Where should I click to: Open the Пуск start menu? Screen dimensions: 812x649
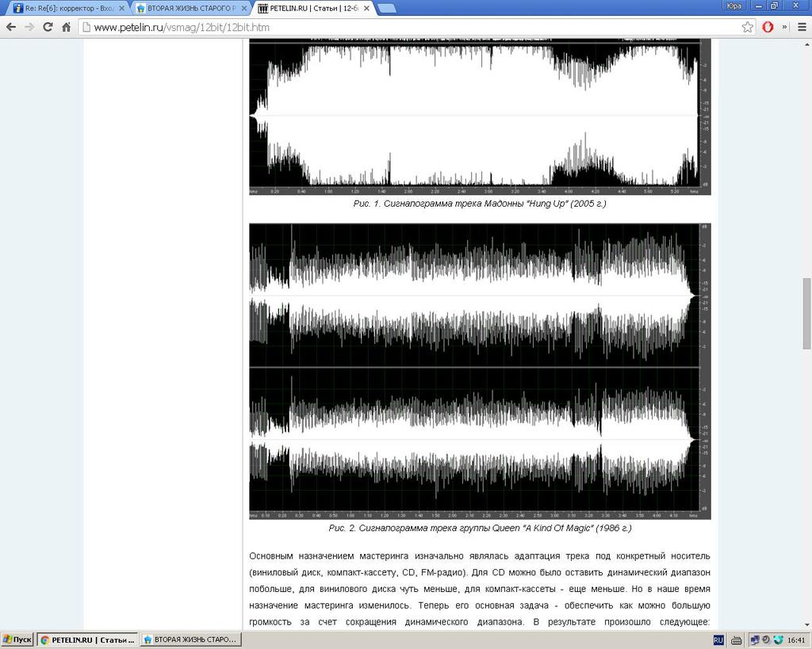point(17,640)
